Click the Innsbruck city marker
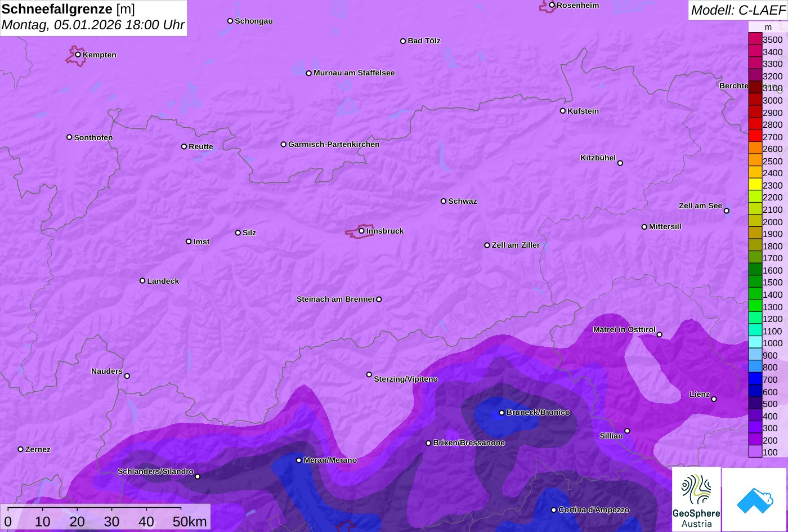The height and width of the screenshot is (532, 788). pyautogui.click(x=361, y=231)
